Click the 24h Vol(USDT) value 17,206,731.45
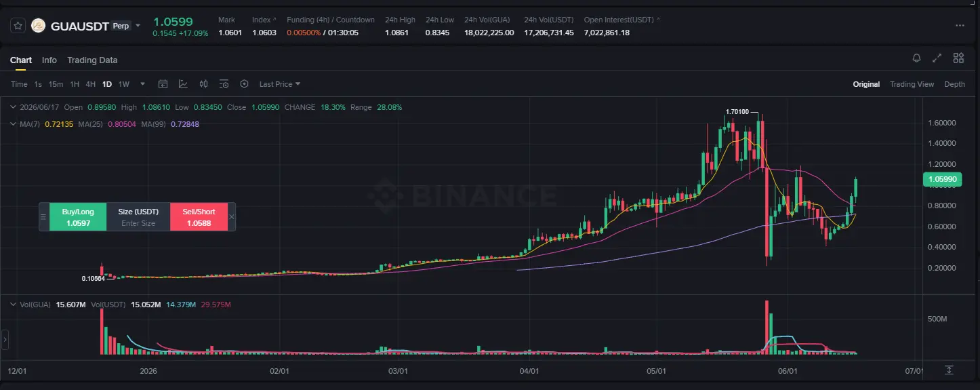Screen dimensions: 980x390 click(x=549, y=33)
